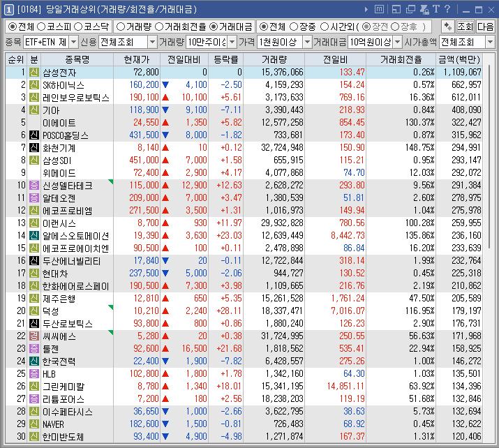Click the 신 badge on 삼성전자 row
Image resolution: width=499 pixels, height=448 pixels.
coord(34,73)
